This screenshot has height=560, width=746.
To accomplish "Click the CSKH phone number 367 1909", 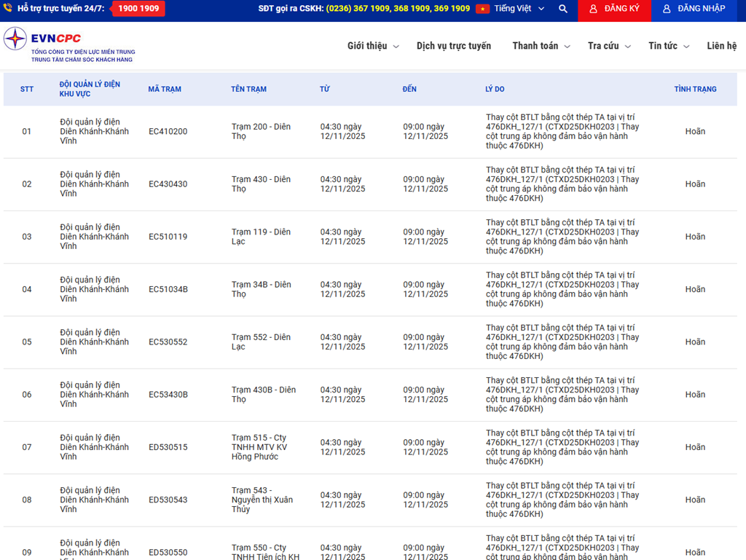I will click(x=371, y=9).
